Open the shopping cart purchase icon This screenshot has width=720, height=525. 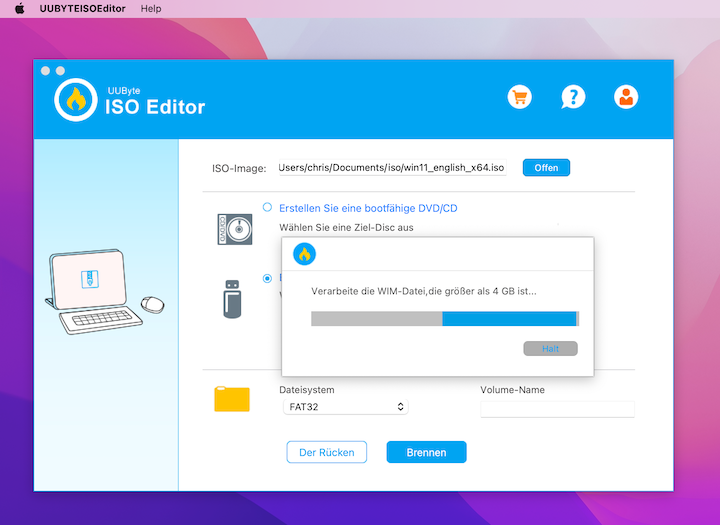pyautogui.click(x=520, y=97)
